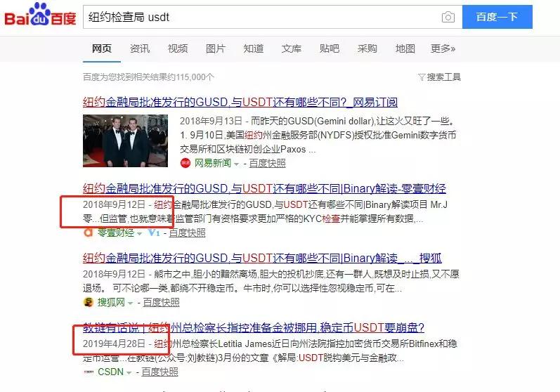The height and width of the screenshot is (392, 560).
Task: Switch to the 图片 tab
Action: [215, 48]
